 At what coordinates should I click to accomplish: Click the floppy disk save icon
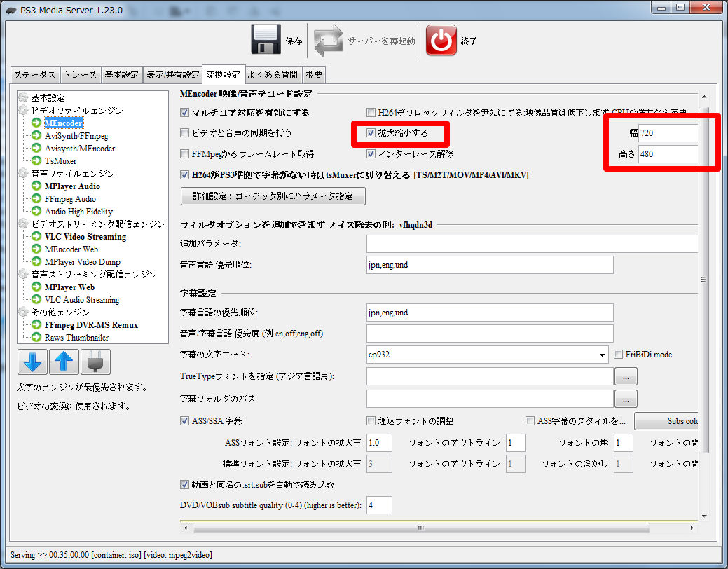click(266, 39)
